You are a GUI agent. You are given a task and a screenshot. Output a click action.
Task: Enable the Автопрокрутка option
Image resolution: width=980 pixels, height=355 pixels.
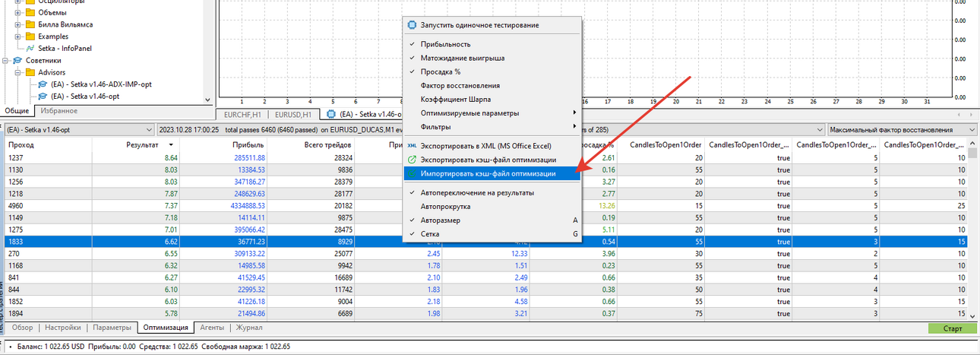[x=445, y=206]
